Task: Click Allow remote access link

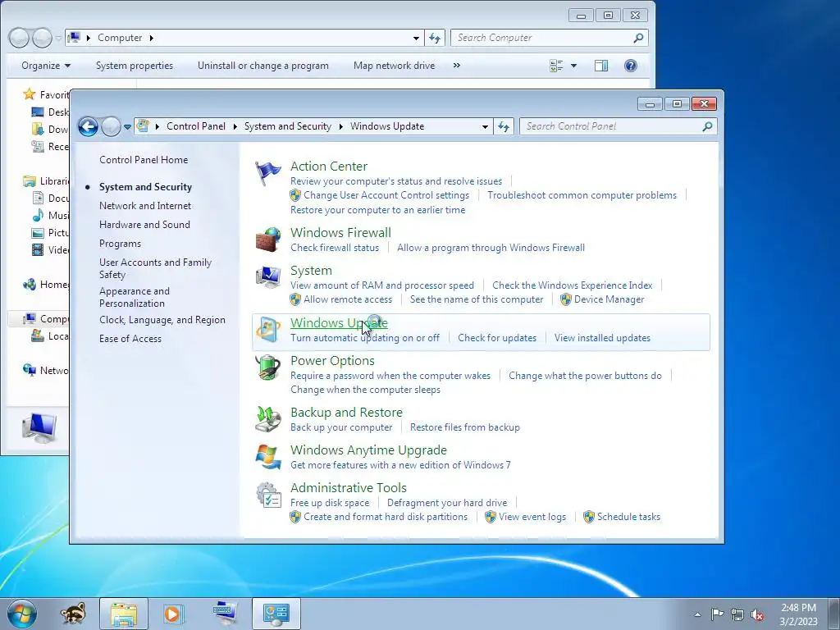Action: pyautogui.click(x=348, y=299)
